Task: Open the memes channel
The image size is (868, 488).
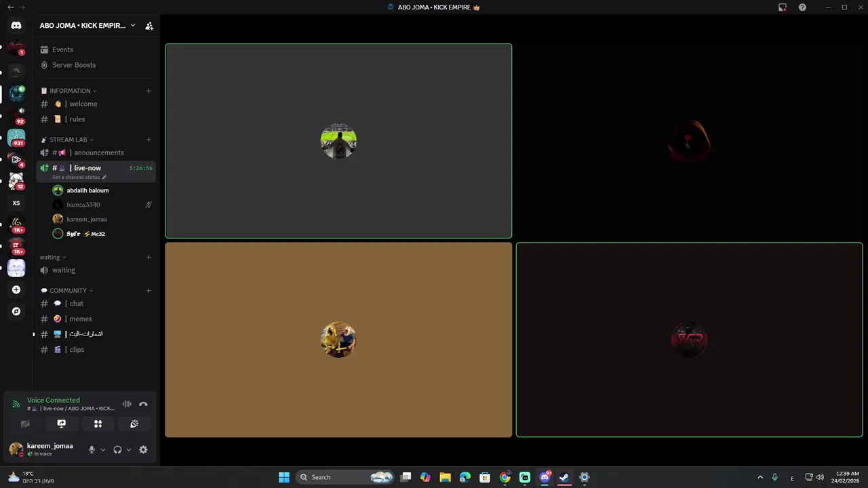Action: pyautogui.click(x=96, y=319)
